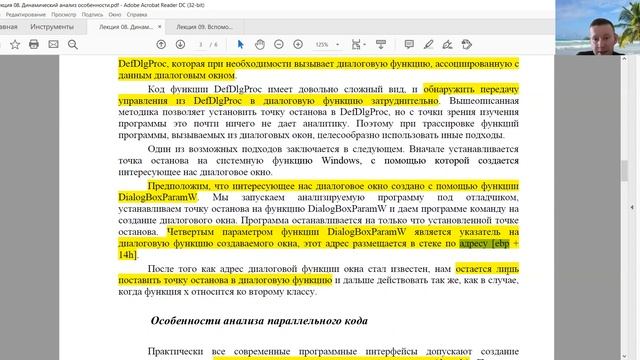Activate the hand pan tool
Screen dimensions: 640x360
point(260,44)
